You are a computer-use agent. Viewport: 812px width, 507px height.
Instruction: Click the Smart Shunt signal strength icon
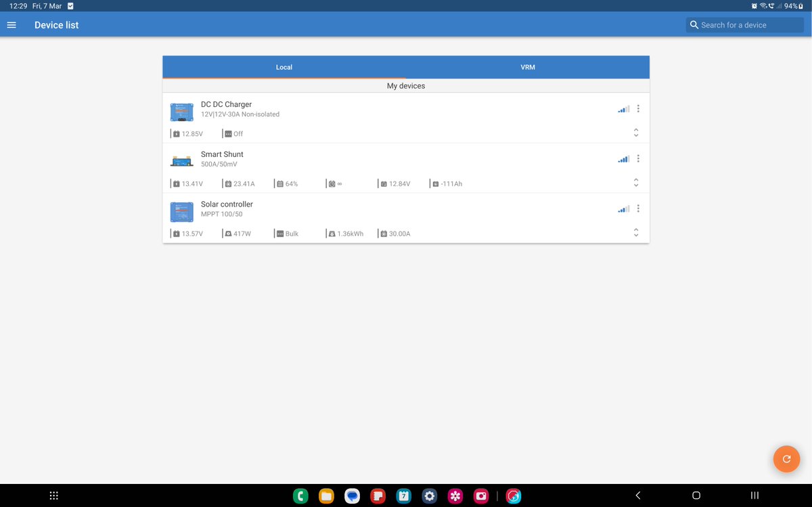pyautogui.click(x=624, y=159)
